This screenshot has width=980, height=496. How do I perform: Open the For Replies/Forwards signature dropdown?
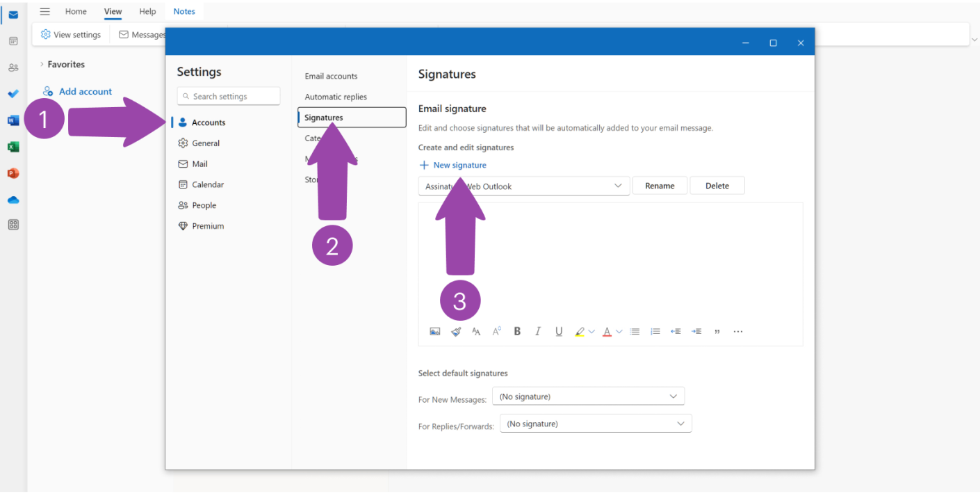click(x=595, y=423)
